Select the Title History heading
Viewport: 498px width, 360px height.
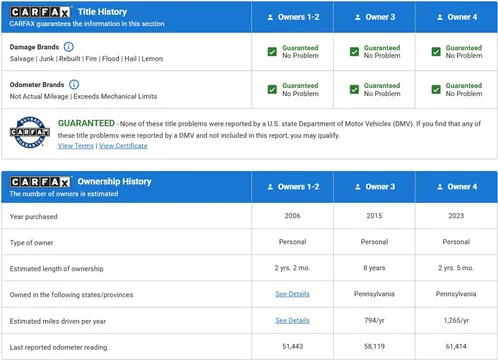(x=102, y=12)
